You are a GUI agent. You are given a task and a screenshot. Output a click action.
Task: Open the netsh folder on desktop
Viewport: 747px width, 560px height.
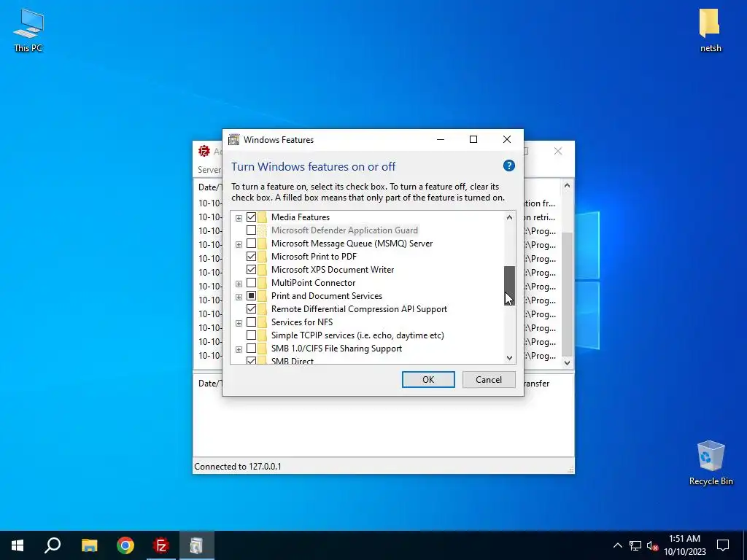[x=710, y=30]
